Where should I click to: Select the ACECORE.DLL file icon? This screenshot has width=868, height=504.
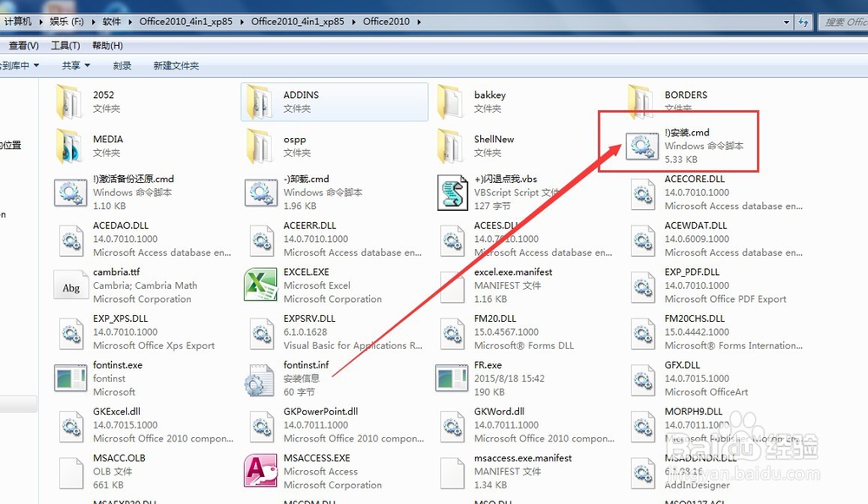[x=642, y=193]
